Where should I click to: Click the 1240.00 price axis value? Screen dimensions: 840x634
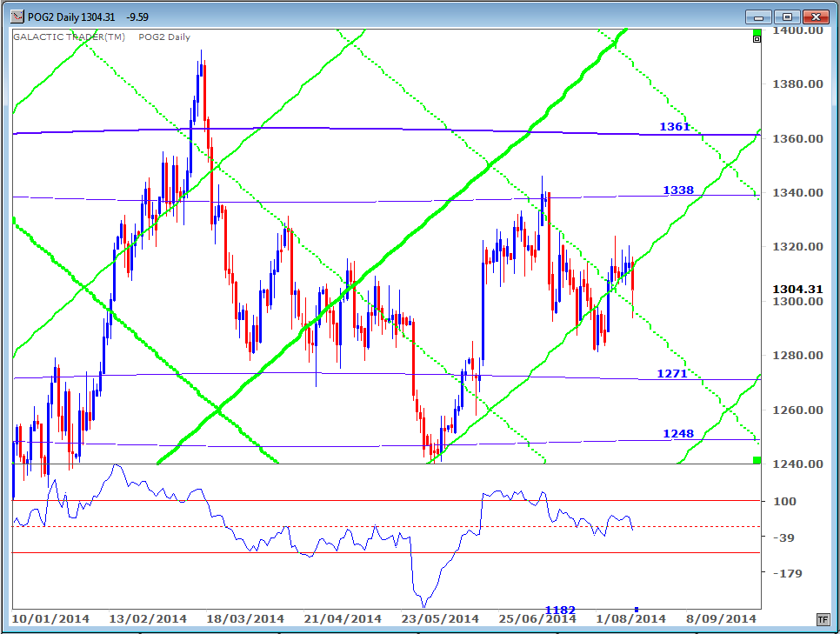pyautogui.click(x=797, y=464)
